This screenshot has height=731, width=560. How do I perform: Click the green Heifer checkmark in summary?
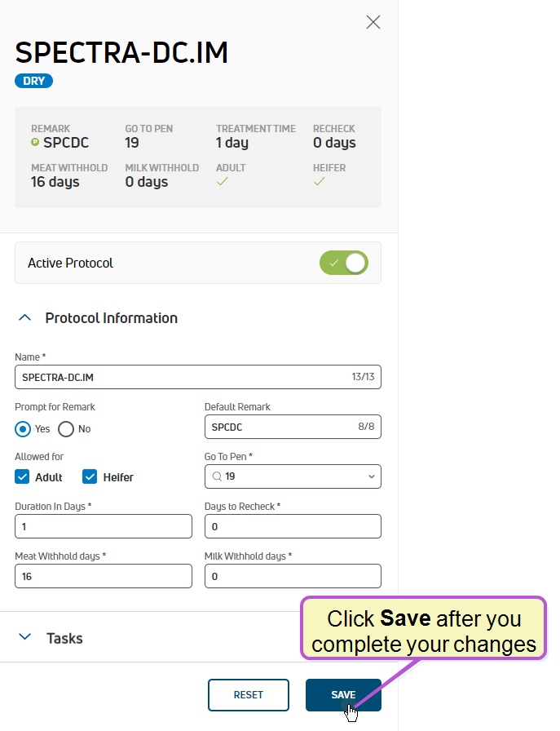(x=320, y=181)
